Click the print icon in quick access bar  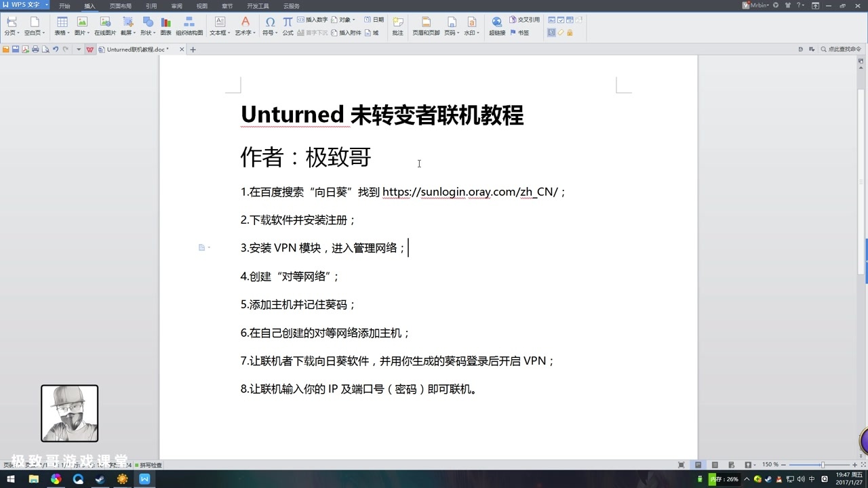point(35,49)
